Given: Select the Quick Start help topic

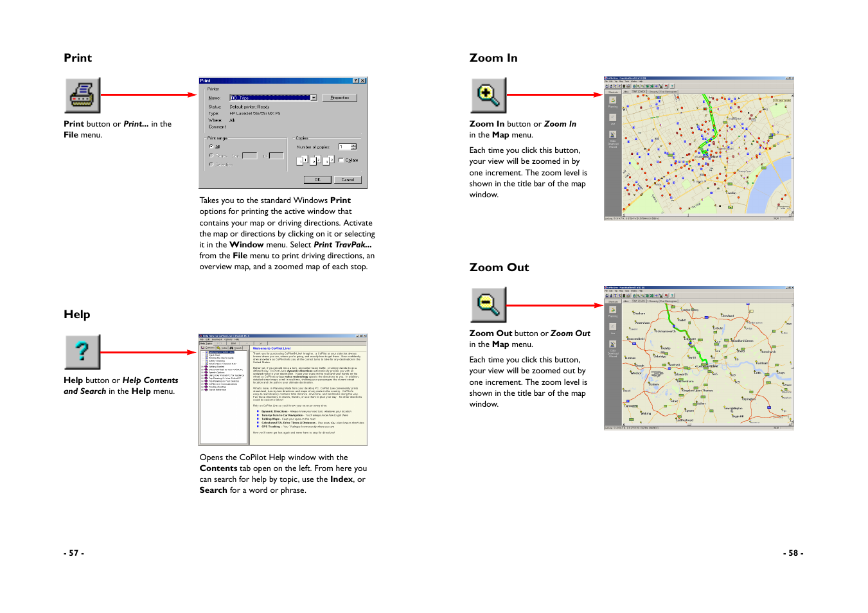Looking at the screenshot, I should [x=214, y=355].
